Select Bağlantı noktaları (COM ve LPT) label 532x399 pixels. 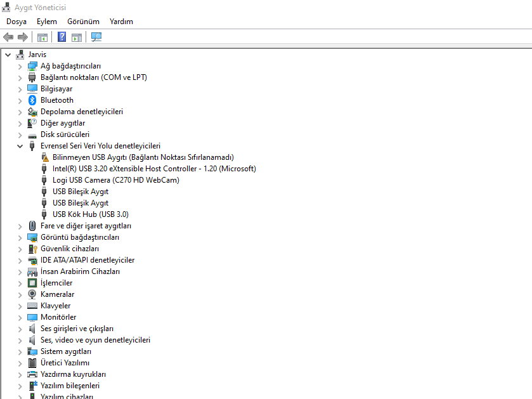point(94,77)
